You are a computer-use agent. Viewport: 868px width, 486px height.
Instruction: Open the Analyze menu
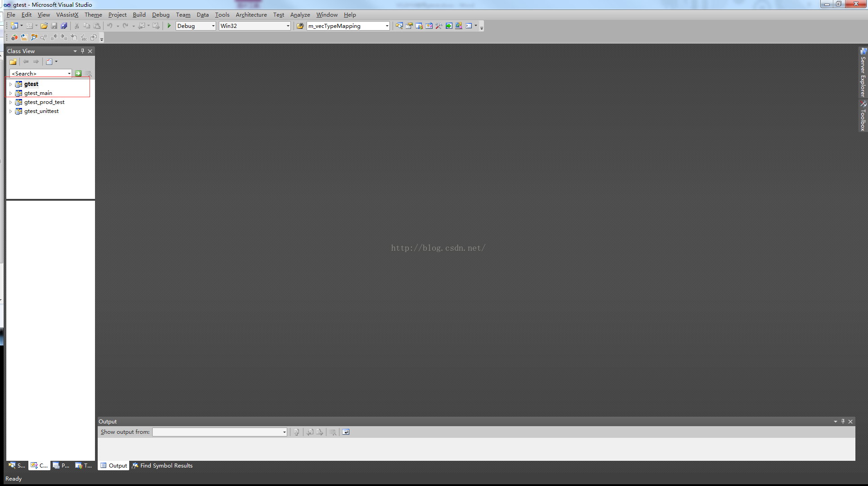coord(300,15)
